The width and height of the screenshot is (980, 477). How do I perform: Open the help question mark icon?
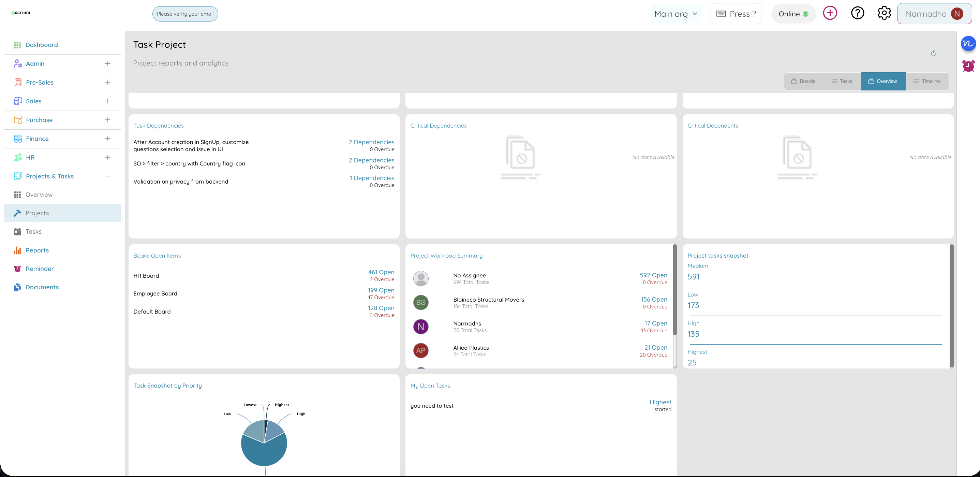(858, 13)
